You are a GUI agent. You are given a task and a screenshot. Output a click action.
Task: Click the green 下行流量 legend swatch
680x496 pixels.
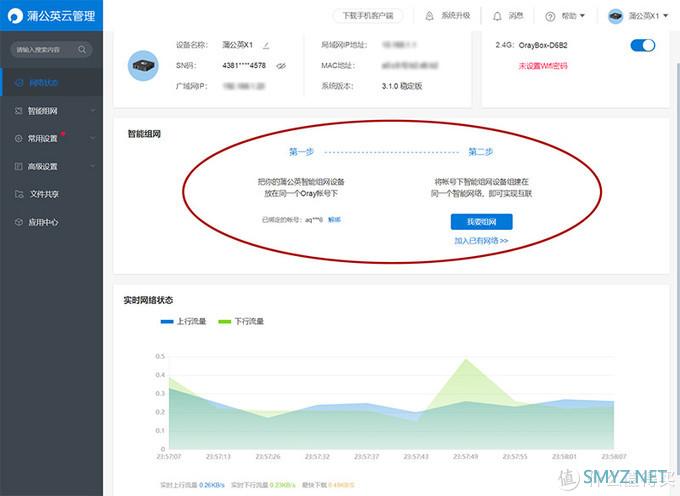225,322
